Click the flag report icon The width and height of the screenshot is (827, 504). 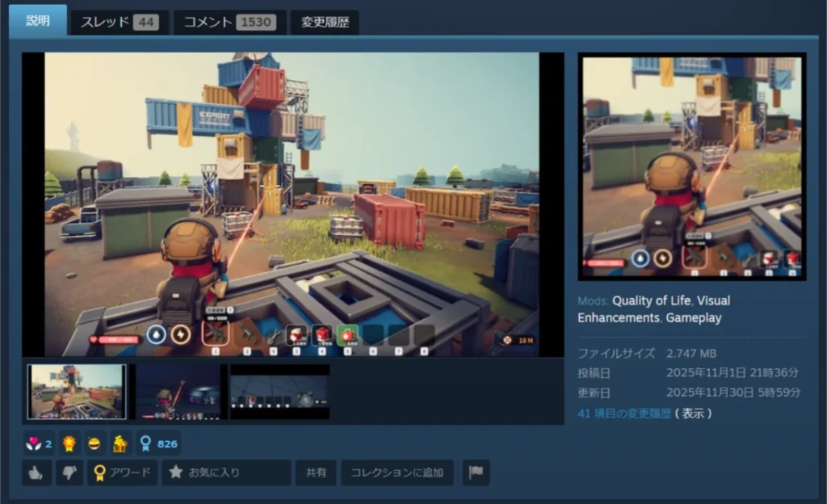[476, 473]
